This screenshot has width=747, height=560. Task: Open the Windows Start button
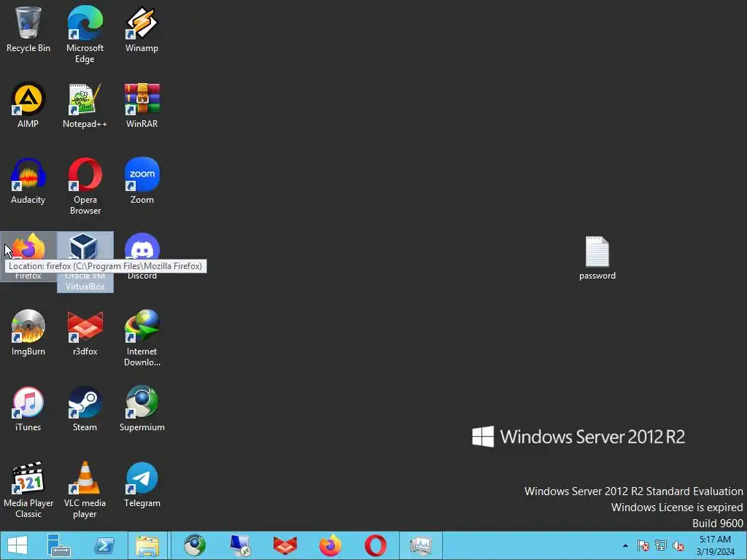tap(18, 545)
